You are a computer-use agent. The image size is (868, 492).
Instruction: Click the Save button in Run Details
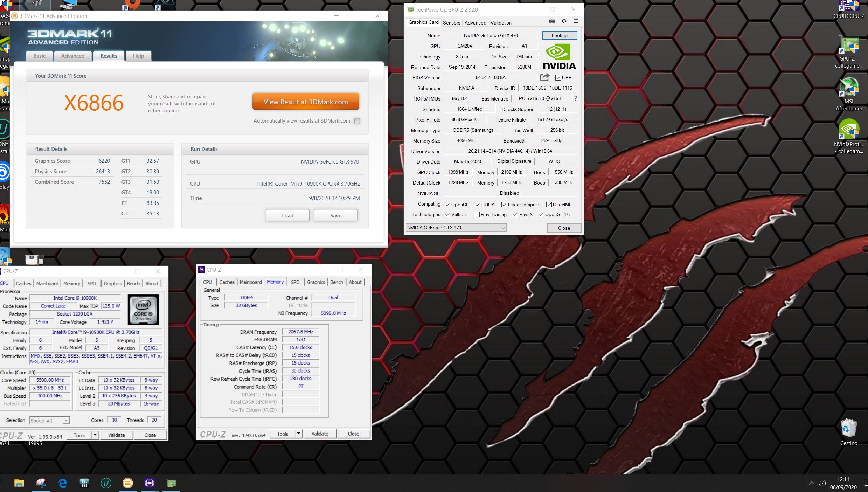coord(335,215)
